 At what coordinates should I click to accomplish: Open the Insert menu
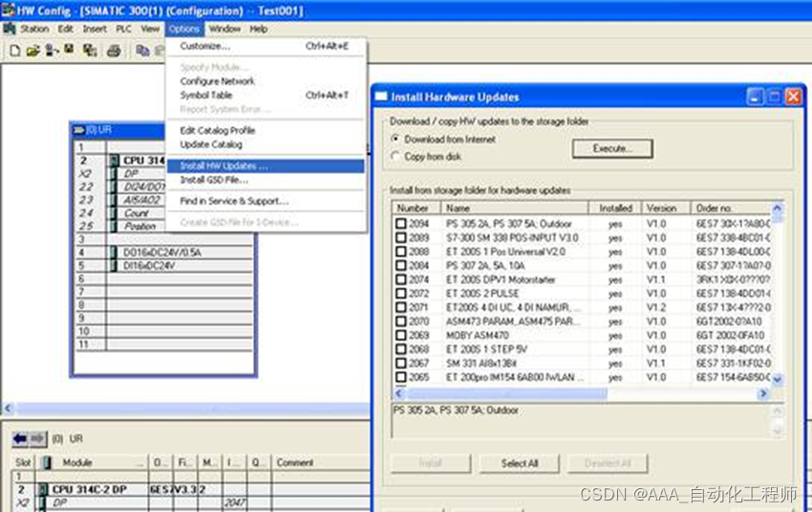(x=95, y=29)
